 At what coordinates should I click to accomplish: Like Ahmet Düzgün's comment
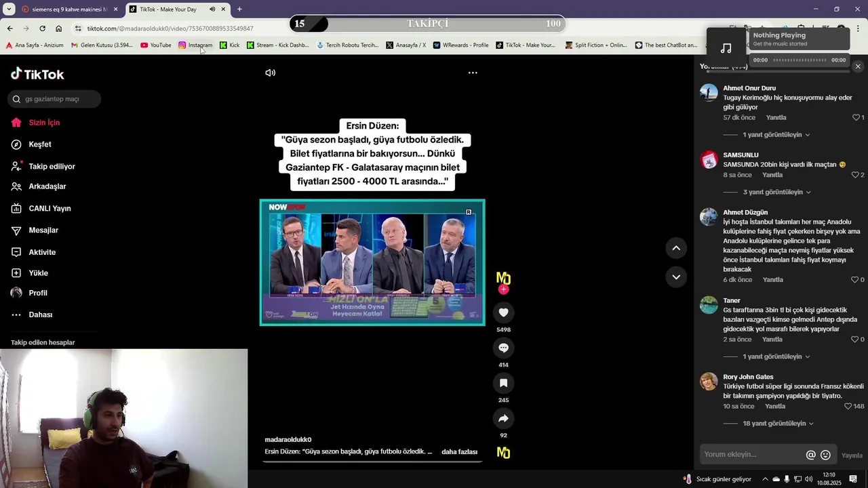coord(855,279)
